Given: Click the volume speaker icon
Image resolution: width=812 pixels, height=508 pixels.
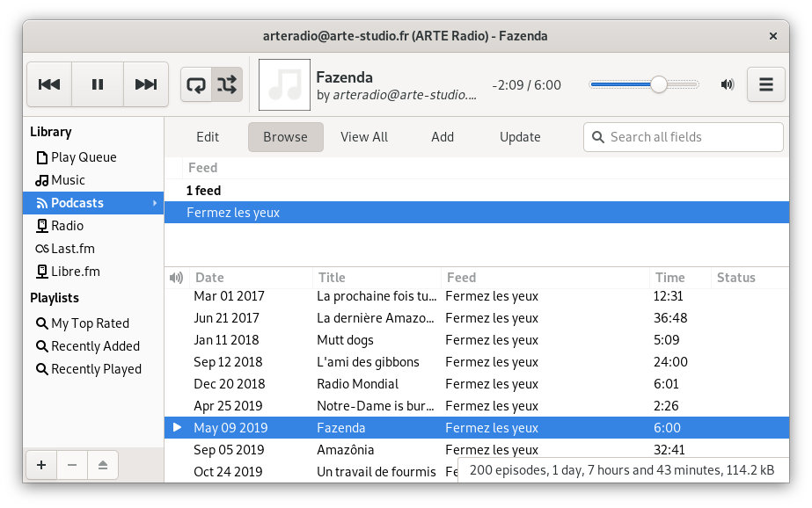Looking at the screenshot, I should tap(728, 84).
